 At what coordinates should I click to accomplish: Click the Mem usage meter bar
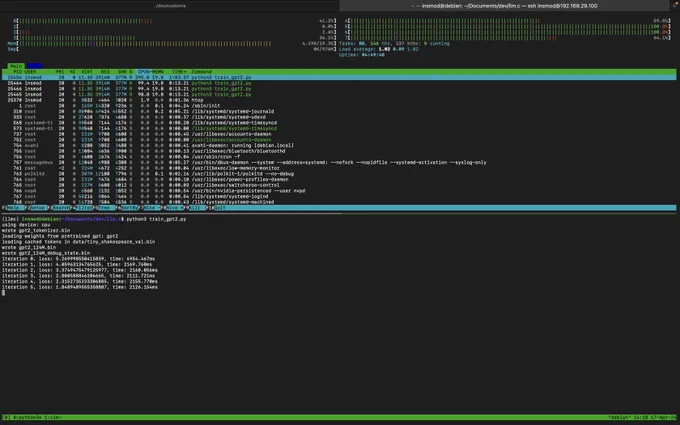tap(172, 43)
